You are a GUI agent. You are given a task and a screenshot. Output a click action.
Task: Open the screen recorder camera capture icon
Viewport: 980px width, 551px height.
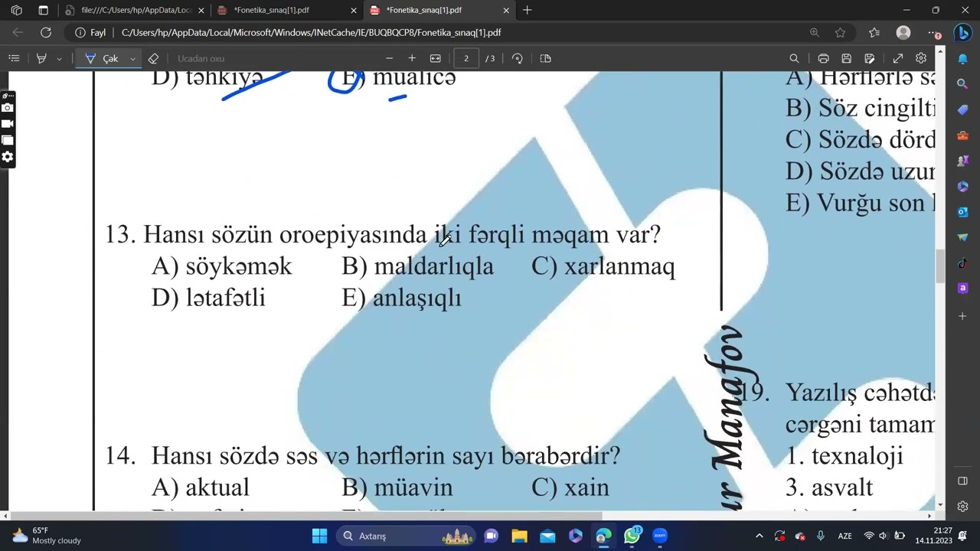tap(8, 108)
